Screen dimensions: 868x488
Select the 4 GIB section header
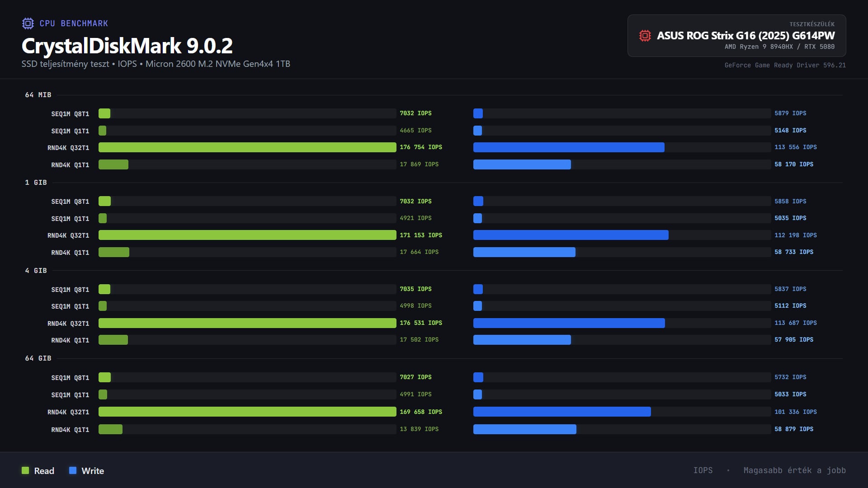click(x=36, y=271)
